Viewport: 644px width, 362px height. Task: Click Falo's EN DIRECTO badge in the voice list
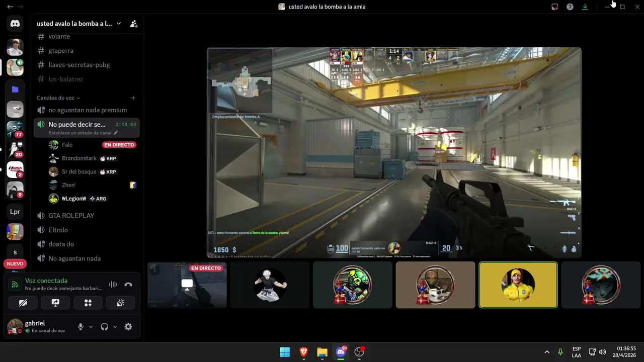click(119, 145)
